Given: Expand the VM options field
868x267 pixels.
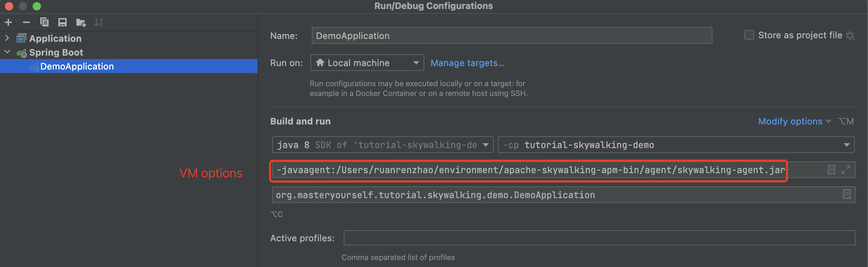Looking at the screenshot, I should click(846, 170).
